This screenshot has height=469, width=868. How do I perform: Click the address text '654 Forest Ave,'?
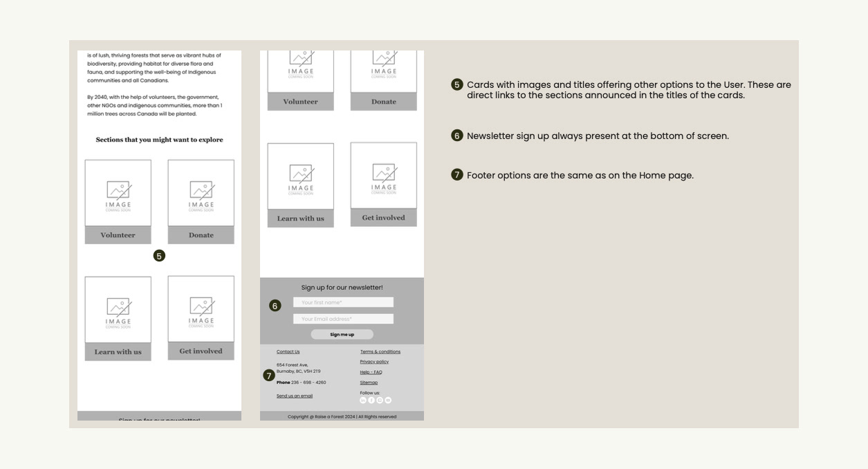click(x=293, y=365)
